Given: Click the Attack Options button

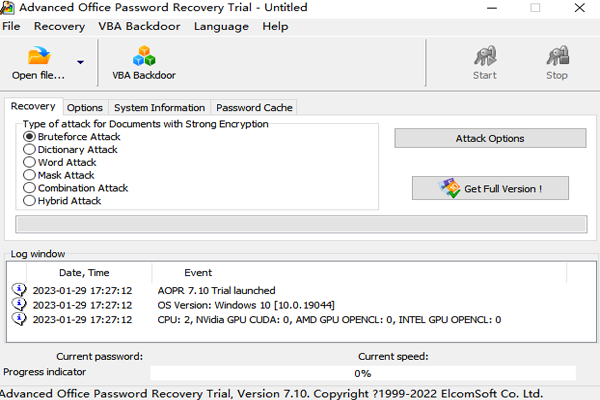Looking at the screenshot, I should point(490,138).
